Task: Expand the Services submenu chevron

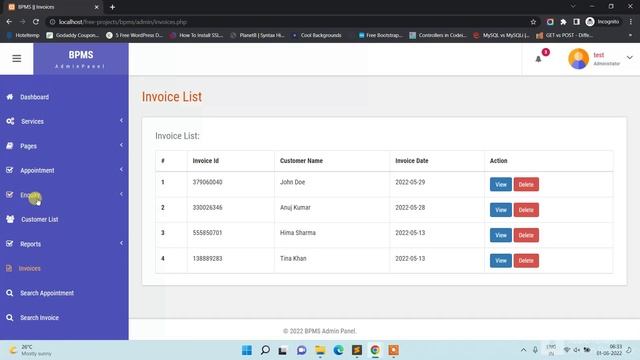Action: pos(121,120)
